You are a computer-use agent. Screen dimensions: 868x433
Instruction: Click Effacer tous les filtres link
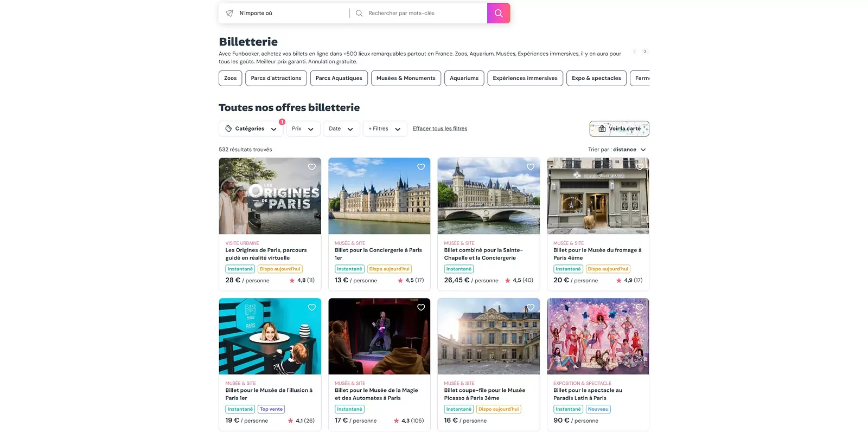[440, 128]
